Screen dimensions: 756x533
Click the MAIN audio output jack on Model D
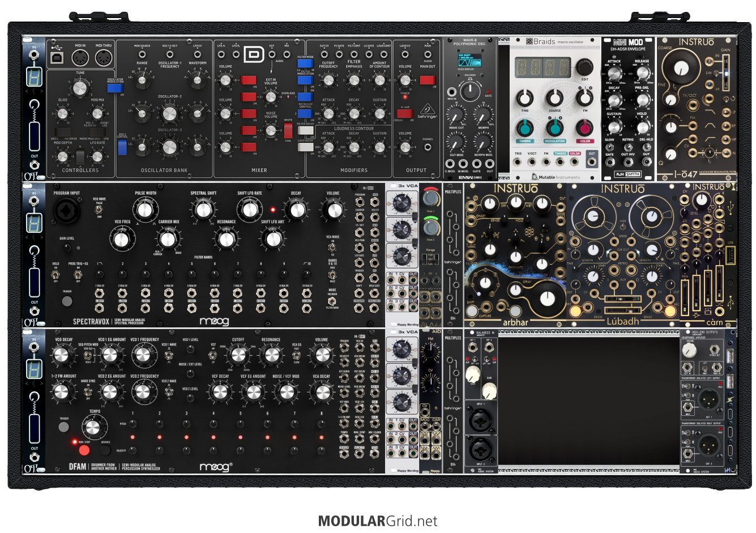point(428,54)
